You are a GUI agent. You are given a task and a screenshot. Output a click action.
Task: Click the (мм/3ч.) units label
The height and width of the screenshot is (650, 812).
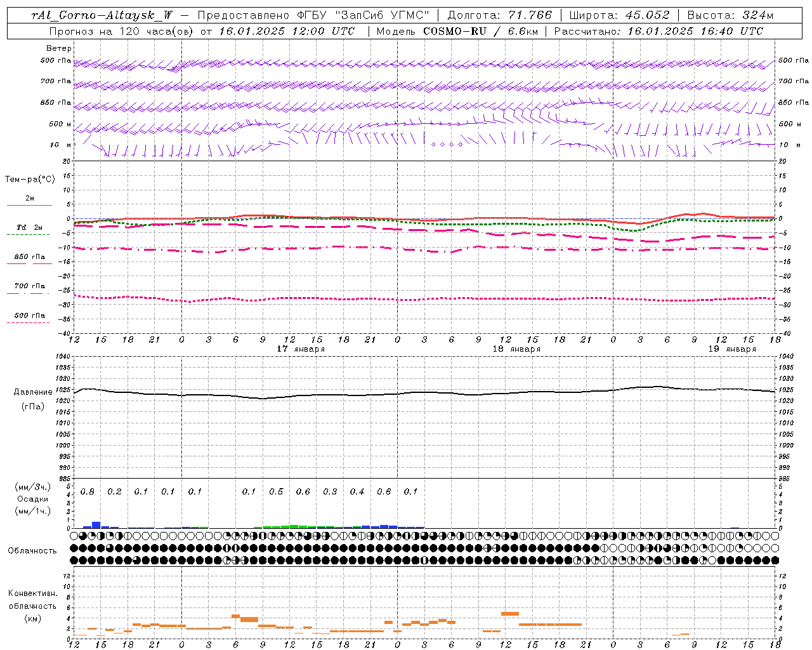33,487
